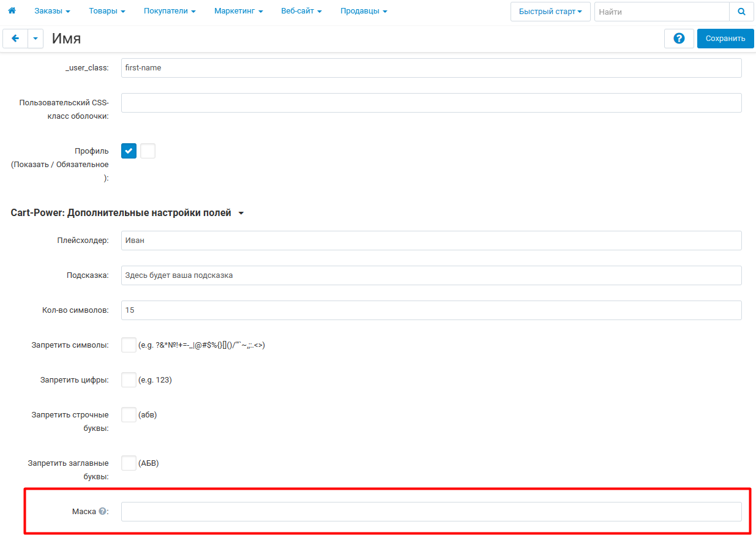Collapse the Cart-Power additional settings section
The width and height of the screenshot is (756, 538).
[127, 213]
